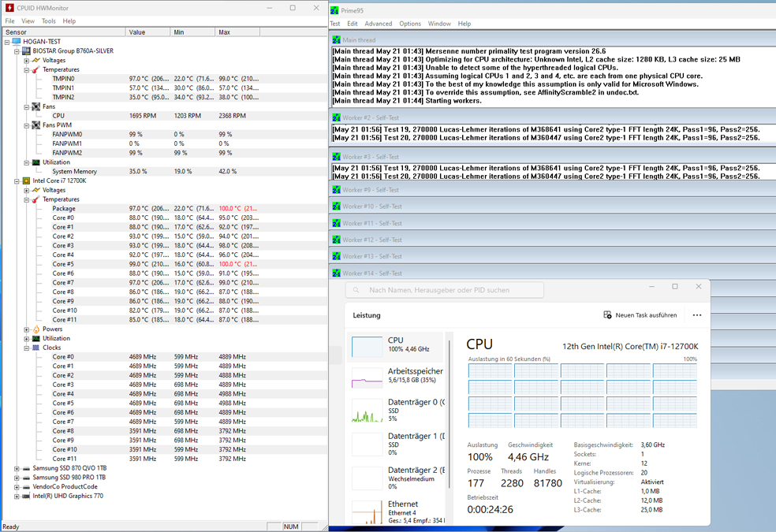Select the System Memory utilization row
This screenshot has height=532, width=776.
[166, 172]
